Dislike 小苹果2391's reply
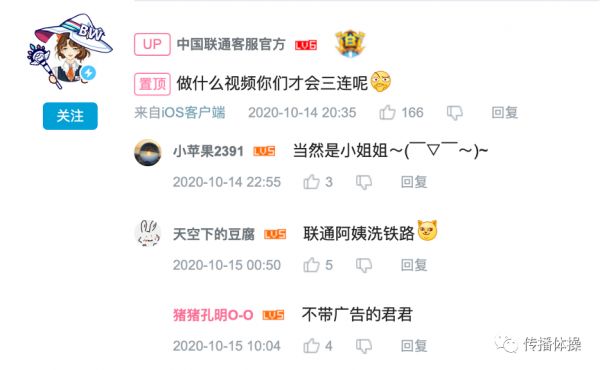The width and height of the screenshot is (600, 370). pyautogui.click(x=364, y=182)
